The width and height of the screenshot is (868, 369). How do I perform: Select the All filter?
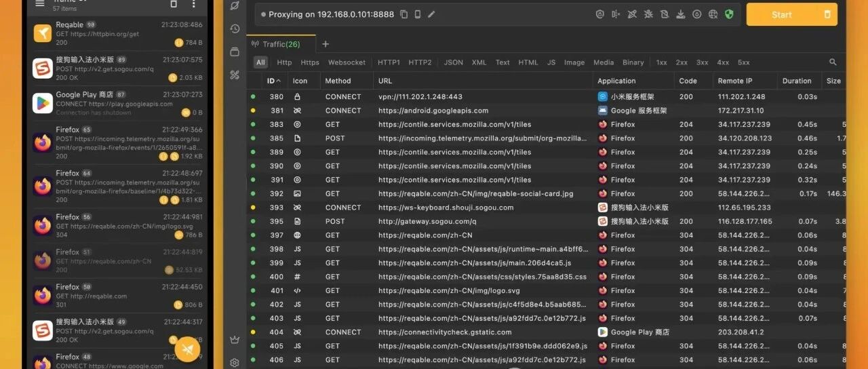[260, 62]
